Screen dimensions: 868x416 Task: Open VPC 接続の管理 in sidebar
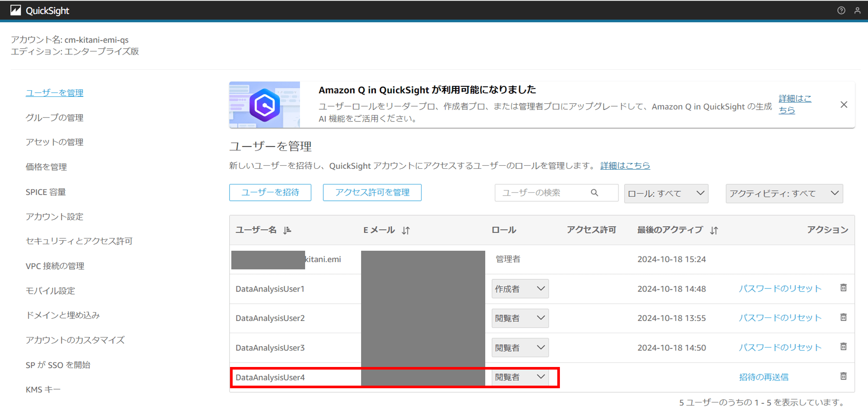point(55,266)
